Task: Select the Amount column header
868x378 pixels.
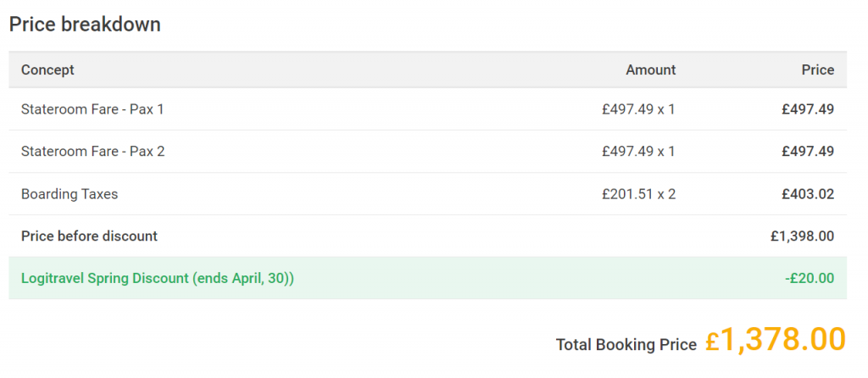Action: tap(650, 69)
